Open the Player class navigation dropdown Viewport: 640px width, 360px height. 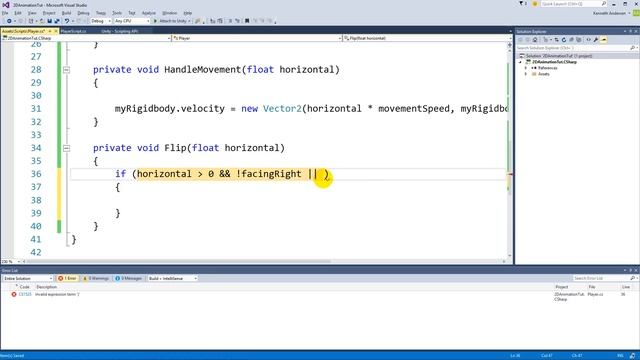[x=256, y=38]
